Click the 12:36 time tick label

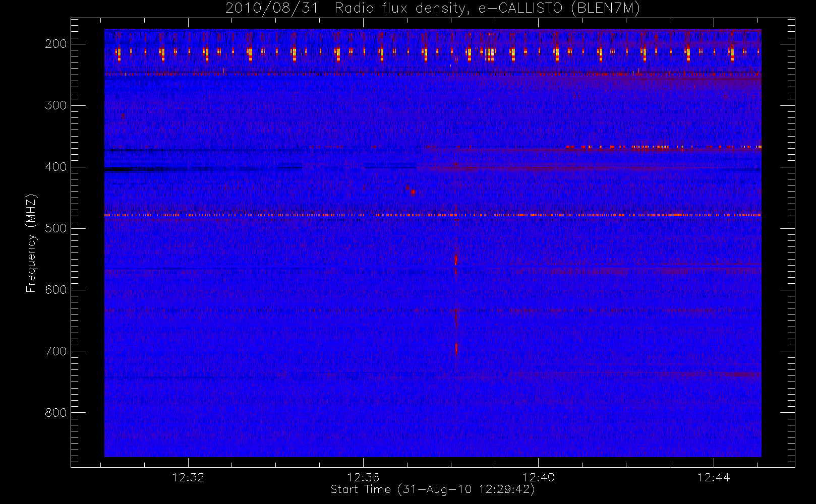pos(363,477)
